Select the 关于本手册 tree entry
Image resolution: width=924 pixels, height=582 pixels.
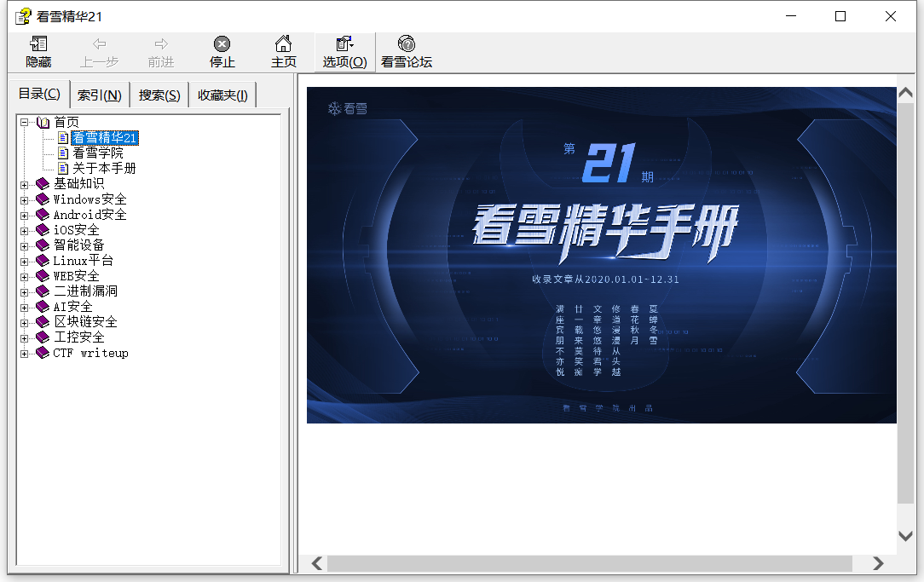point(104,169)
